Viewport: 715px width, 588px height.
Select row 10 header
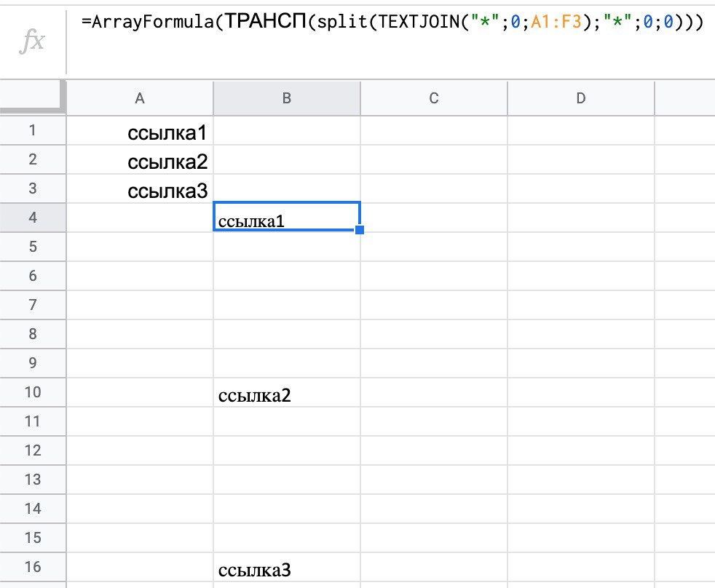click(33, 392)
